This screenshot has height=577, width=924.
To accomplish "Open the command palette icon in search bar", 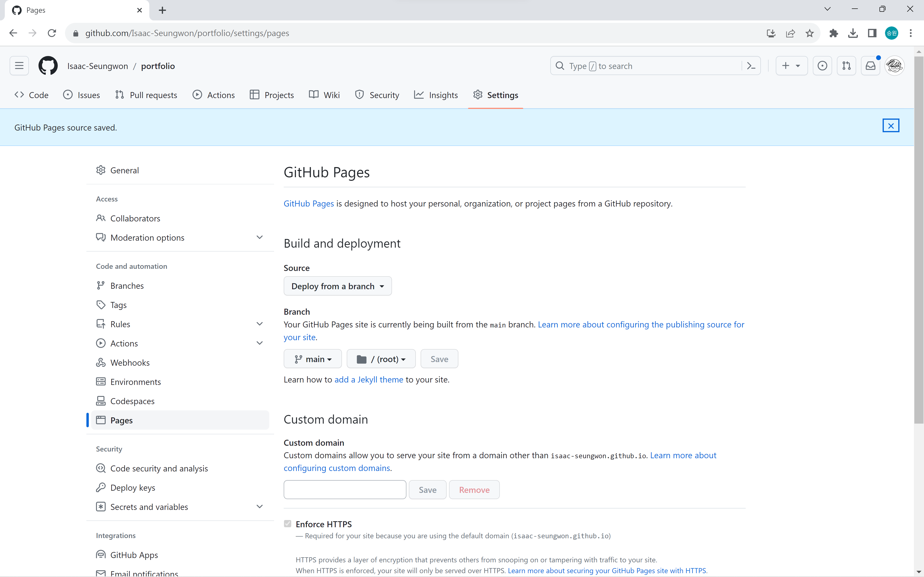I will click(751, 66).
